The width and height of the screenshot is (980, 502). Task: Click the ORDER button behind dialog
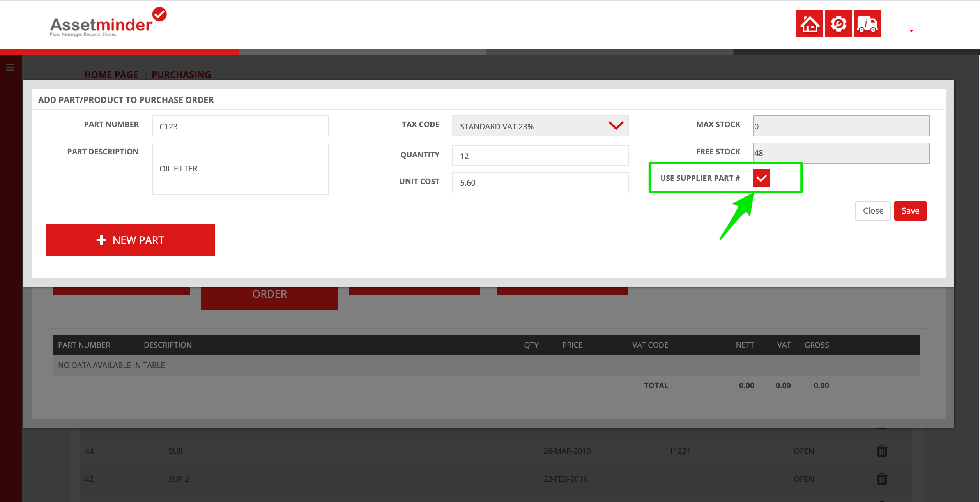tap(269, 298)
